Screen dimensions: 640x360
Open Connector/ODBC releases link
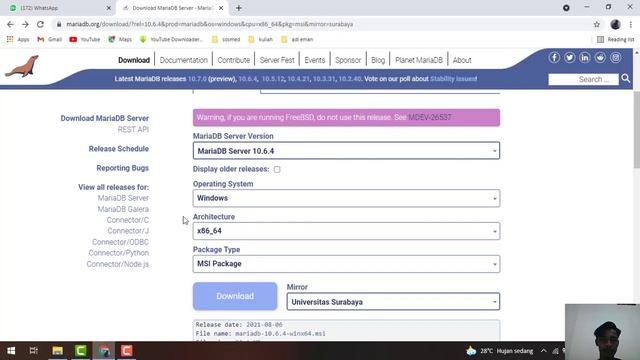click(120, 242)
